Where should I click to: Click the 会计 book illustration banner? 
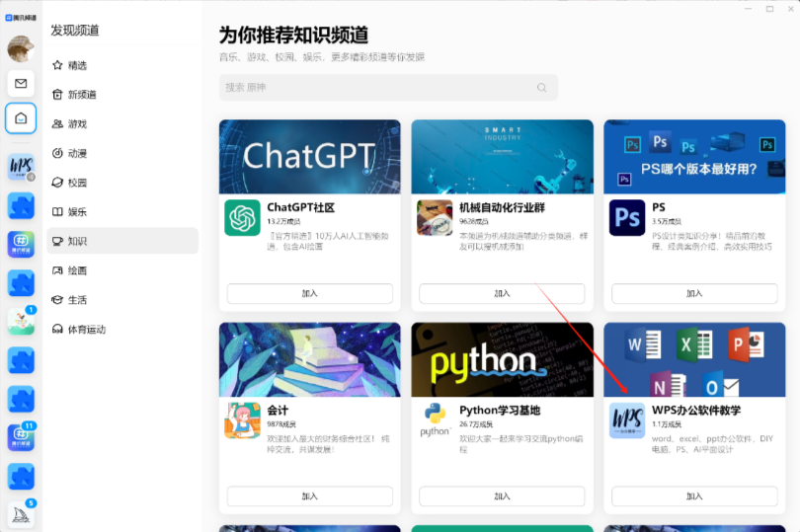pos(310,359)
